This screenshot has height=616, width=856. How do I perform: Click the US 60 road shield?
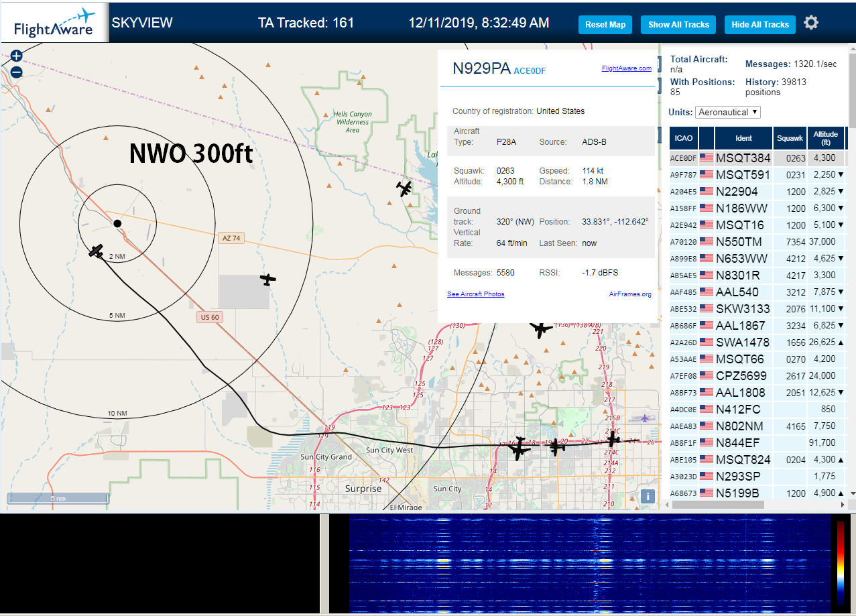point(210,317)
